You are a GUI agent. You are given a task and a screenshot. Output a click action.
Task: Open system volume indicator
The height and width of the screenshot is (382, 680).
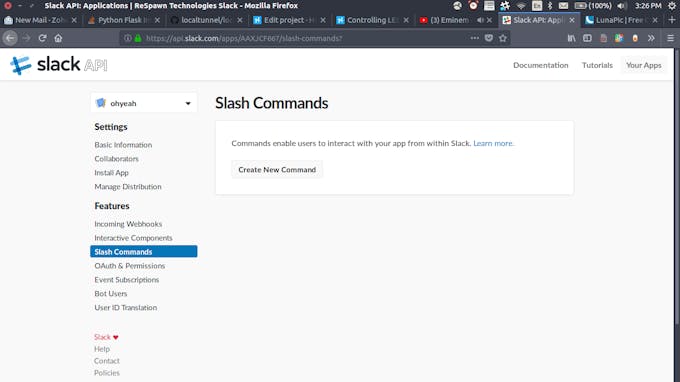click(x=621, y=6)
